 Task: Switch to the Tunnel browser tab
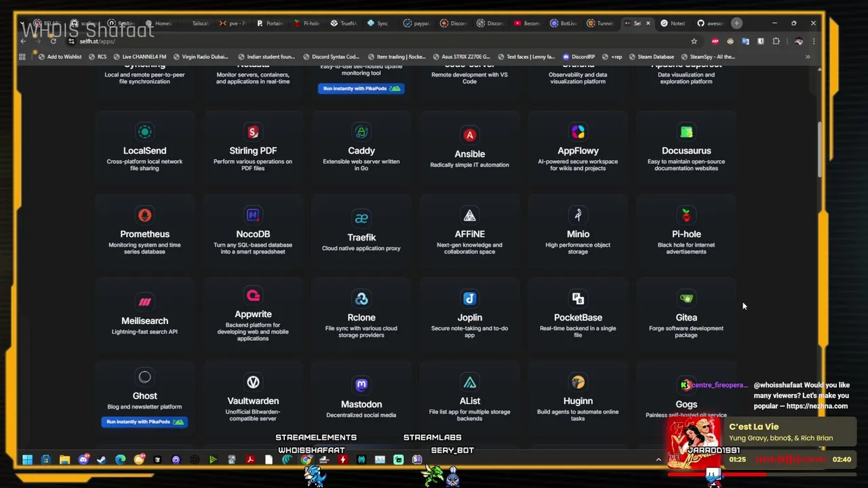point(599,23)
